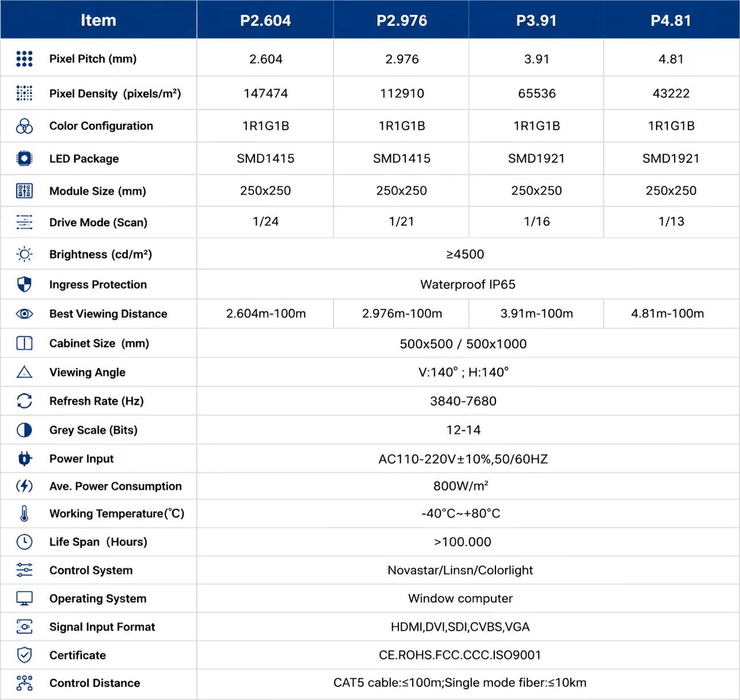
Task: Click the Brightness sun icon
Action: (24, 254)
